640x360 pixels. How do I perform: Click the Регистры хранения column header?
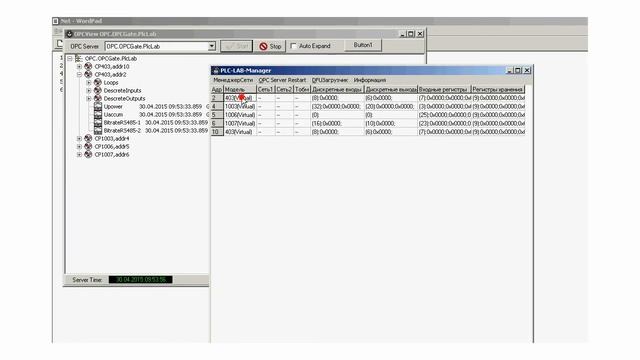(498, 89)
